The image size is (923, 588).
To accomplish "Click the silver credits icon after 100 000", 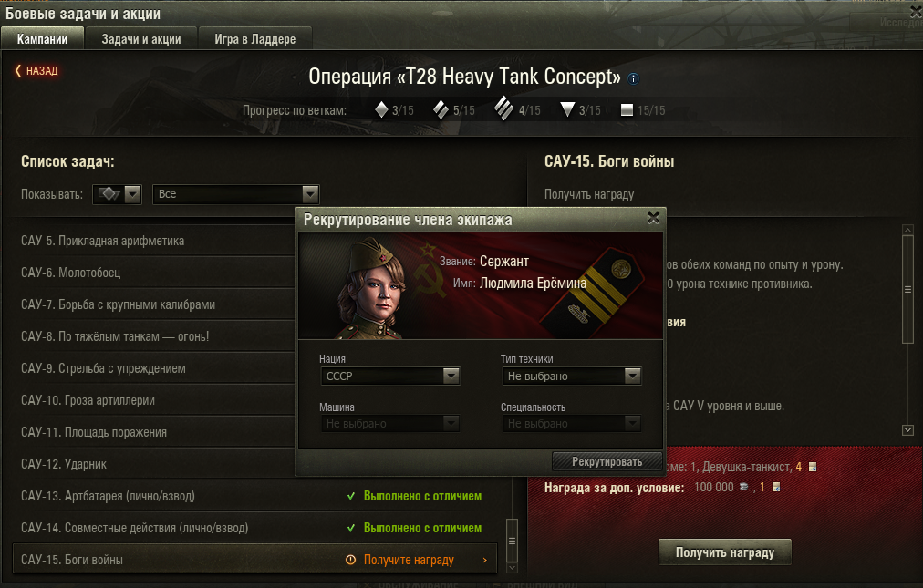I will pos(743,487).
